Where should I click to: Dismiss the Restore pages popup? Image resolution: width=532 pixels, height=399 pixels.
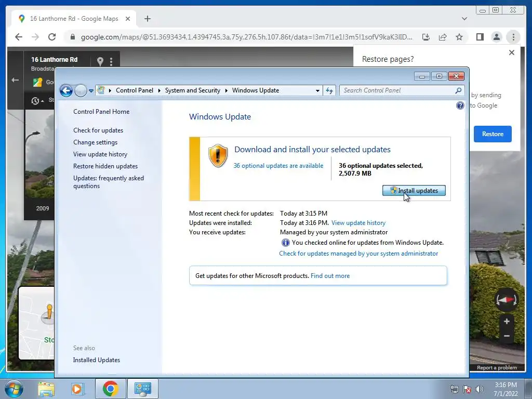point(512,52)
